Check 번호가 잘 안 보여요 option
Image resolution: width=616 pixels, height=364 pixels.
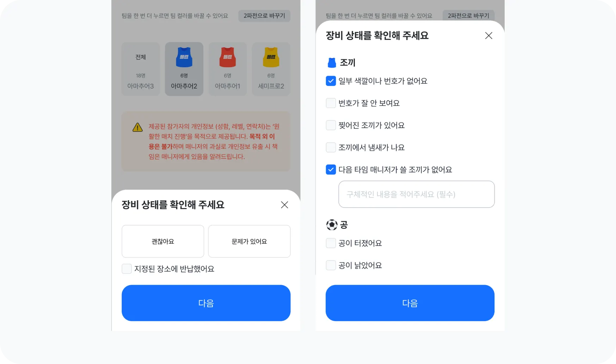(x=331, y=103)
